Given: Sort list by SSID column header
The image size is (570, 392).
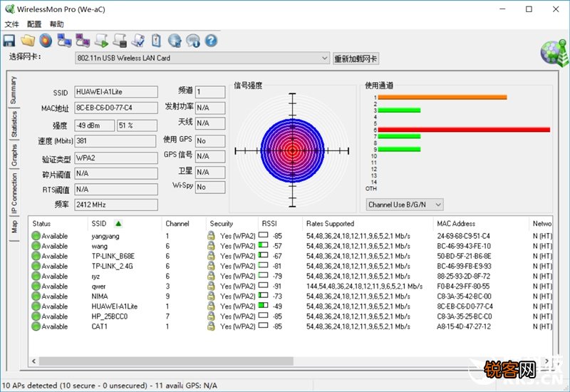Looking at the screenshot, I should pyautogui.click(x=124, y=224).
